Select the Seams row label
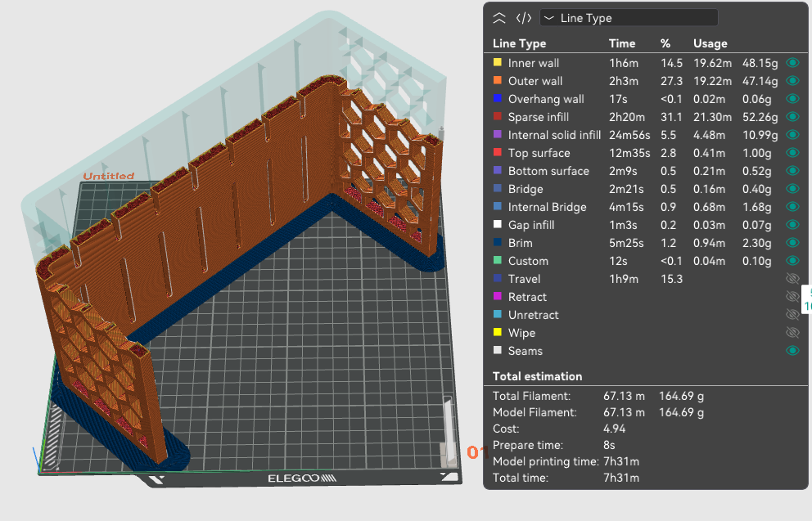Image resolution: width=812 pixels, height=521 pixels. coord(526,351)
